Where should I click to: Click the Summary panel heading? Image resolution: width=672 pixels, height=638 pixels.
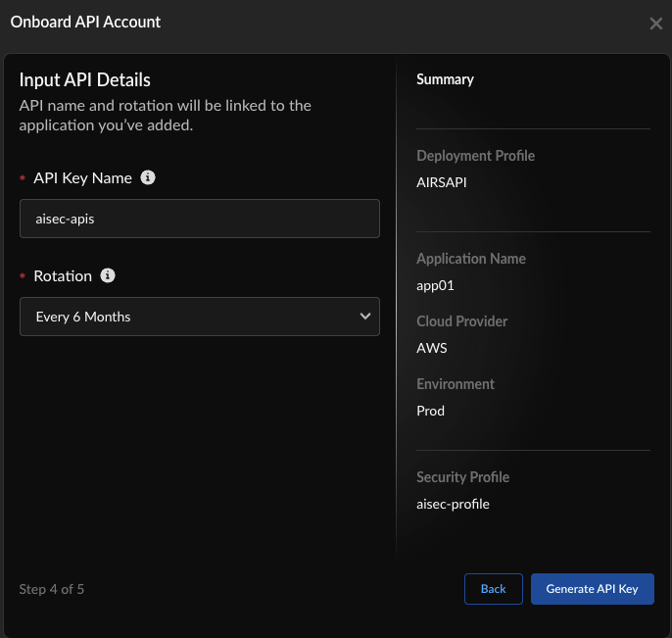(445, 79)
